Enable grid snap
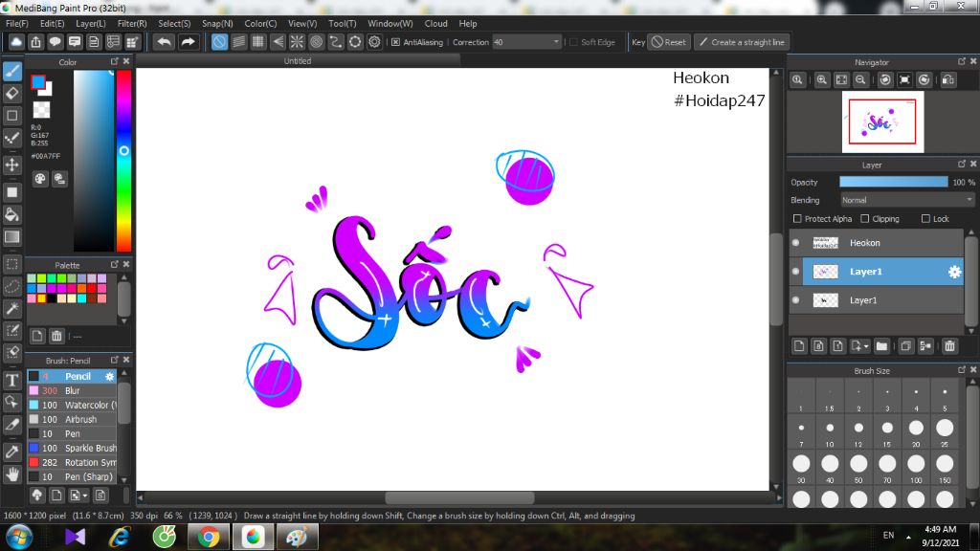Image resolution: width=980 pixels, height=551 pixels. (x=258, y=42)
